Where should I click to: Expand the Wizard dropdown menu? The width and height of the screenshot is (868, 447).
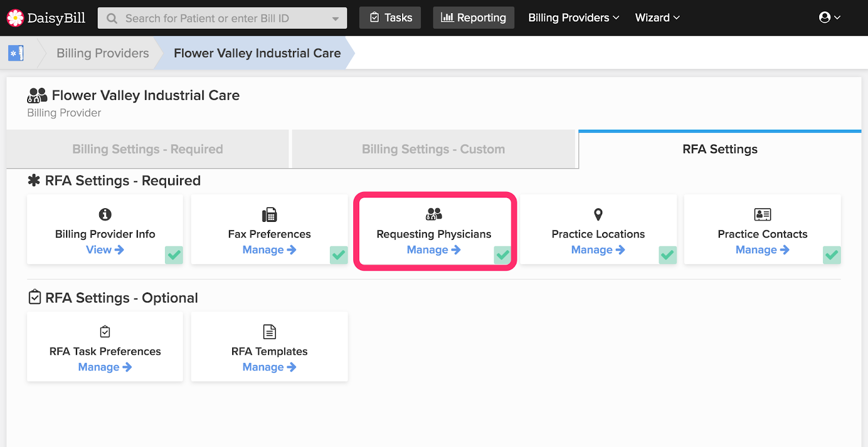coord(657,18)
